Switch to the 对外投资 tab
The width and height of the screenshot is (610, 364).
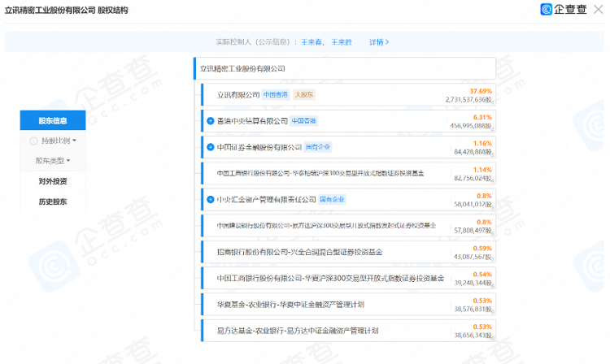coord(53,181)
